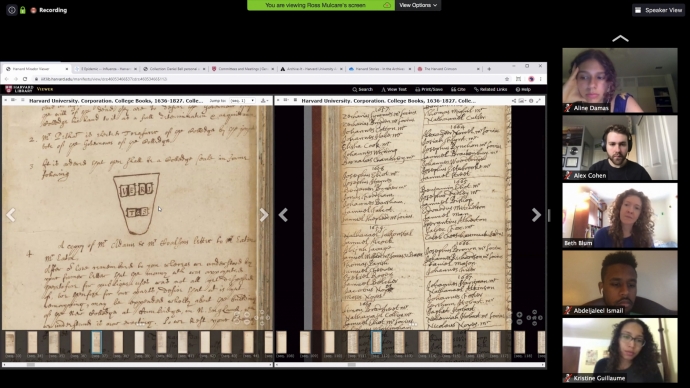Click the screen-sharing banner for Ross Mulcare

coord(321,5)
